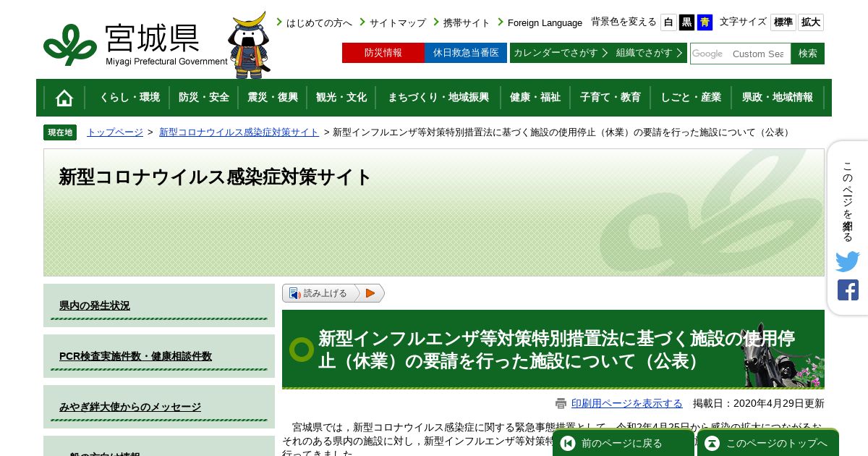Viewport: 868px width, 456px height.
Task: Focus the Google Custom Search field
Action: pyautogui.click(x=741, y=54)
